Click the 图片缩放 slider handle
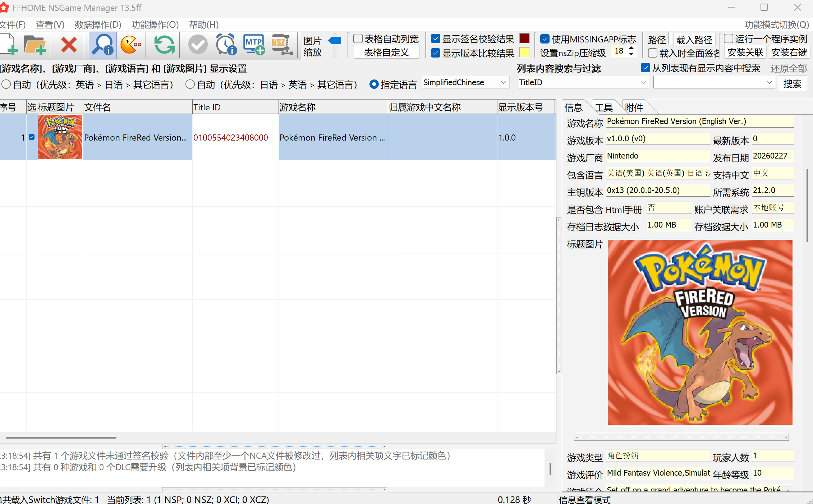Image resolution: width=813 pixels, height=504 pixels. (x=335, y=40)
